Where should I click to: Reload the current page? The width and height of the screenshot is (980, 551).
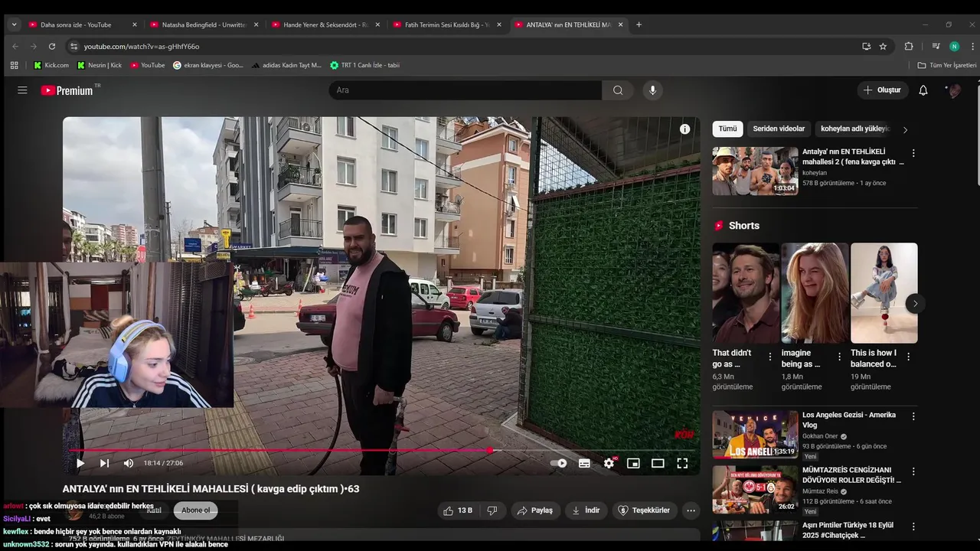(x=52, y=46)
